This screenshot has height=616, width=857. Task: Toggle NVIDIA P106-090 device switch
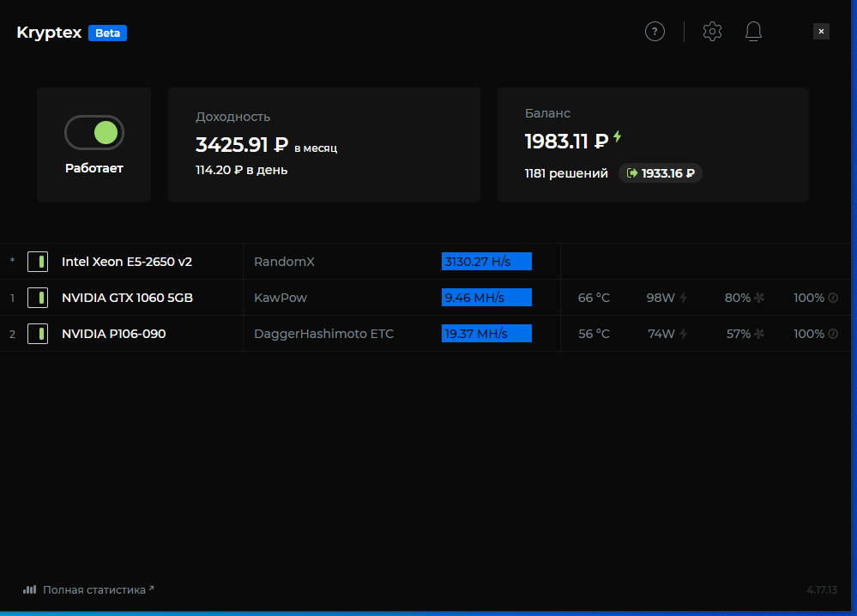(38, 334)
